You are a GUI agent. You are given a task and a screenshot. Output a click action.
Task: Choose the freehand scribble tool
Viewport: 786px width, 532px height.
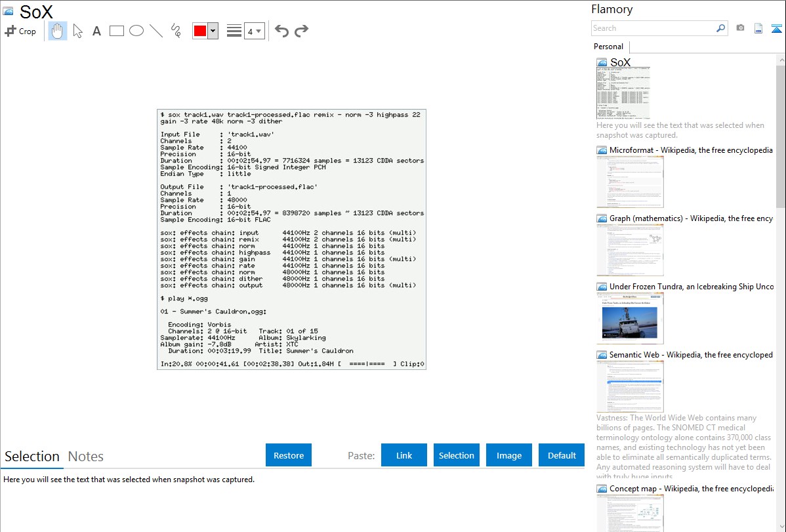click(x=176, y=31)
